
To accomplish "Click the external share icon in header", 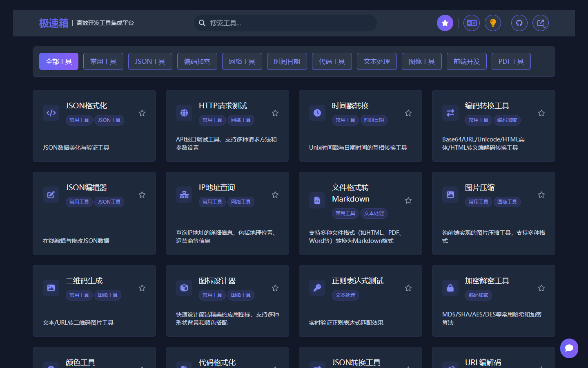I will (541, 23).
